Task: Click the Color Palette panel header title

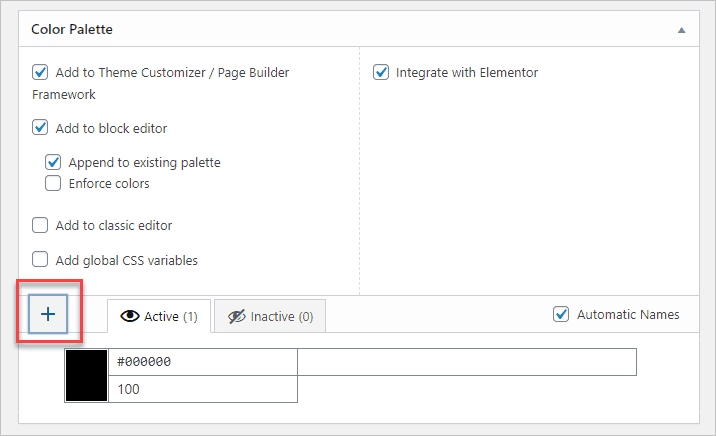Action: 72,30
